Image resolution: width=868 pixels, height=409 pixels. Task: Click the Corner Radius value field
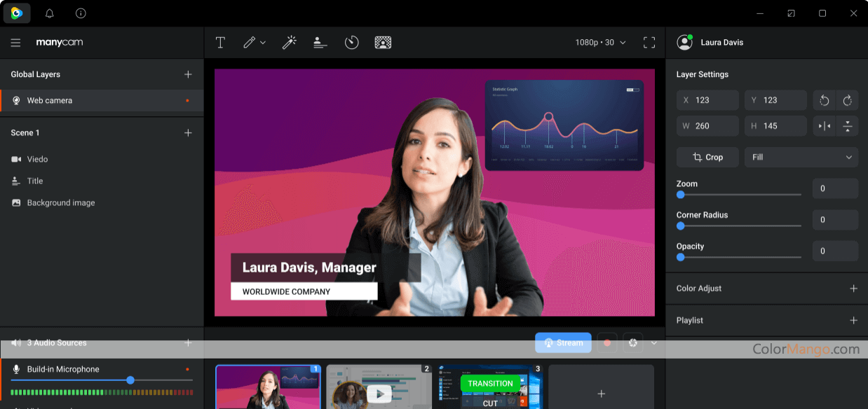click(x=835, y=220)
